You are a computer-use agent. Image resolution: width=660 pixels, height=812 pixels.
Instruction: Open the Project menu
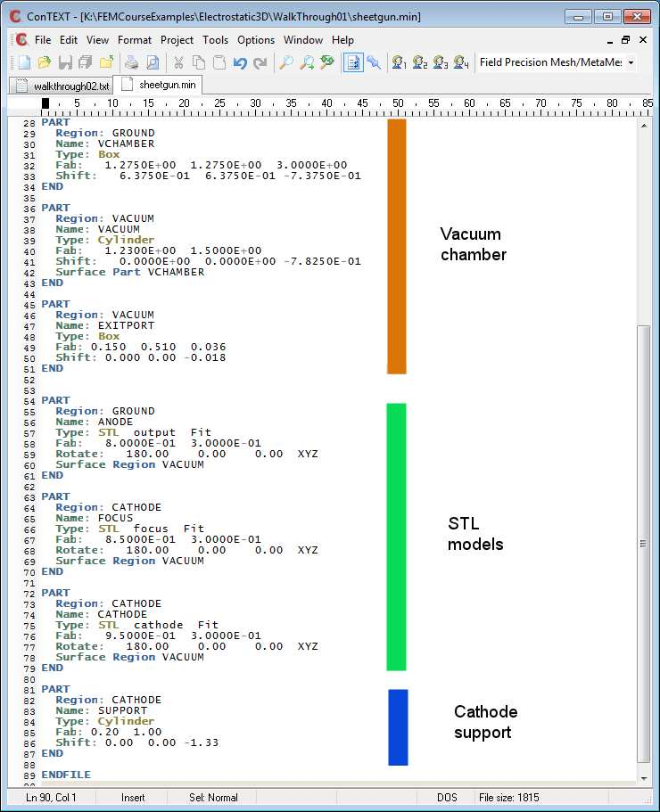(177, 40)
